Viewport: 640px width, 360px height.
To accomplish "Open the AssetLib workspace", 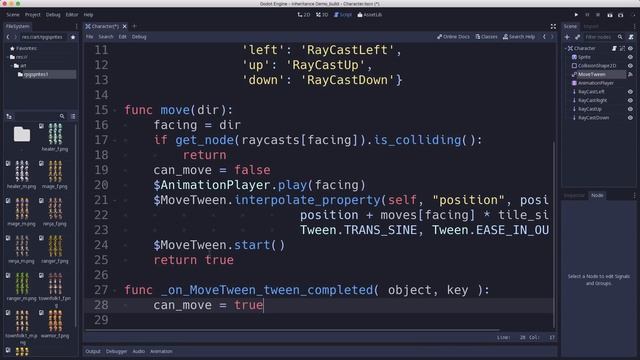I will pos(370,15).
